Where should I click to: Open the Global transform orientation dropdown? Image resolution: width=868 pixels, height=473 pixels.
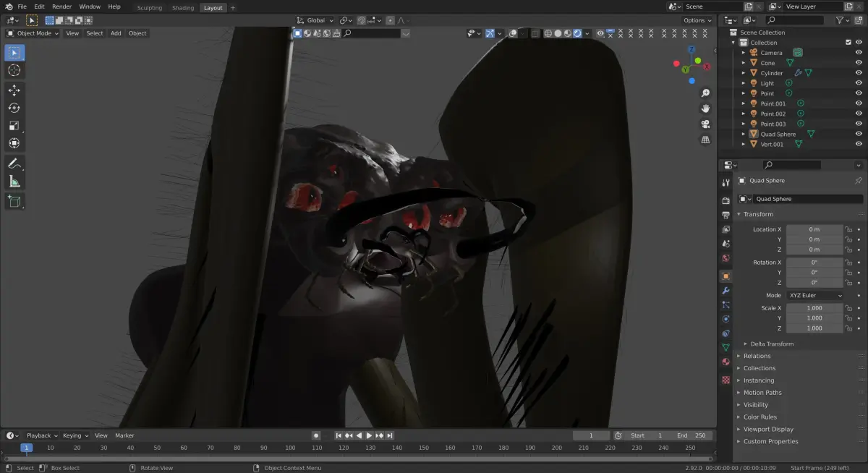pyautogui.click(x=315, y=20)
